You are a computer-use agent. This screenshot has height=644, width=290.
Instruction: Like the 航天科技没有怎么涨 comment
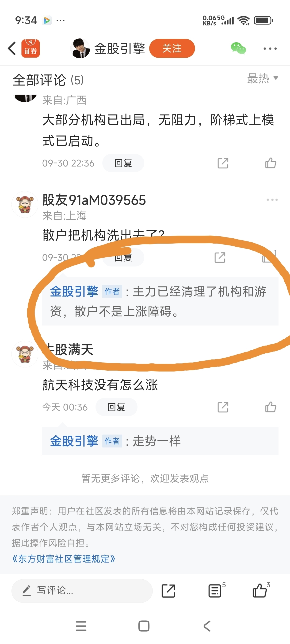coord(271,407)
